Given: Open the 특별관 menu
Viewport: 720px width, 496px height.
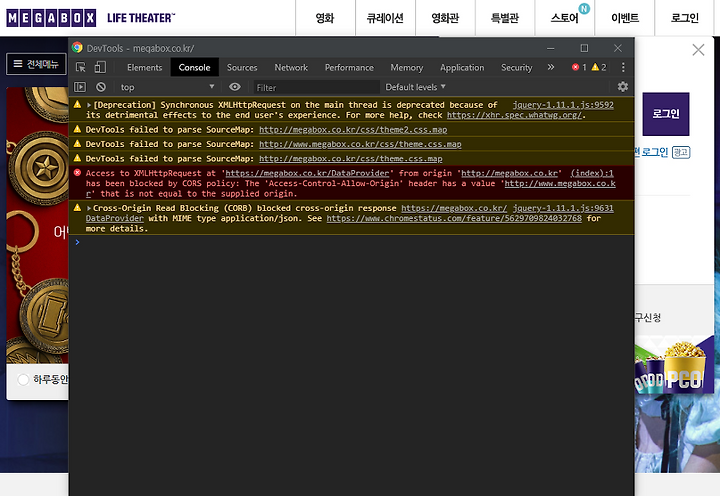Looking at the screenshot, I should [505, 18].
